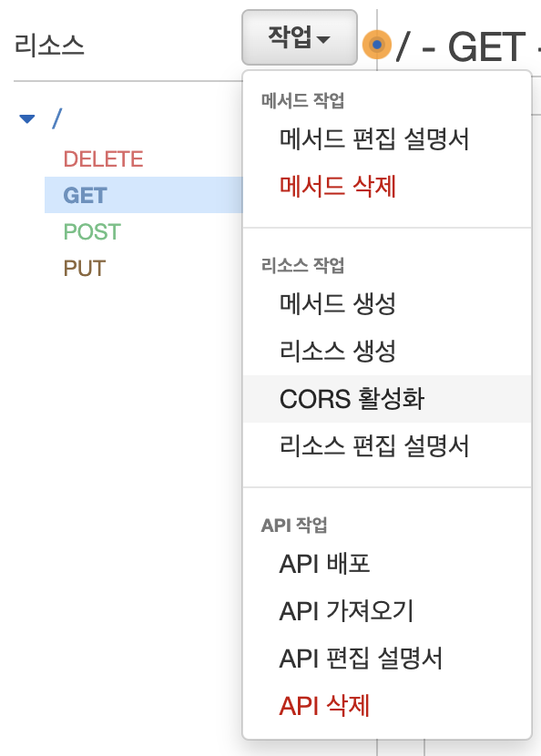Image resolution: width=541 pixels, height=756 pixels.
Task: Click the orange circular indicator dot
Action: pyautogui.click(x=376, y=45)
